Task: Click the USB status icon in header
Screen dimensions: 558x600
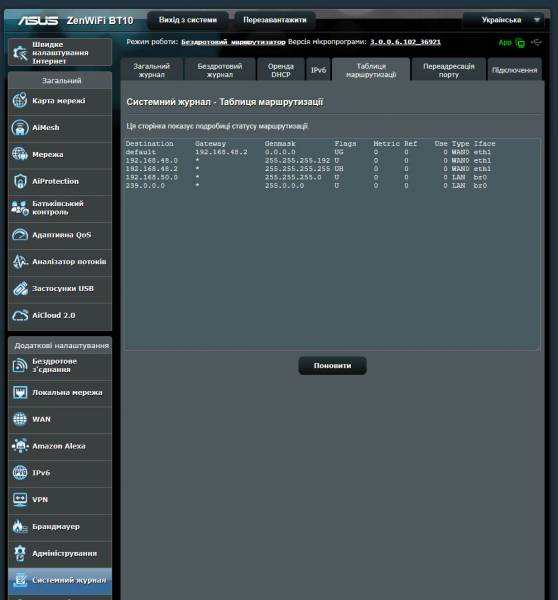Action: tap(536, 42)
